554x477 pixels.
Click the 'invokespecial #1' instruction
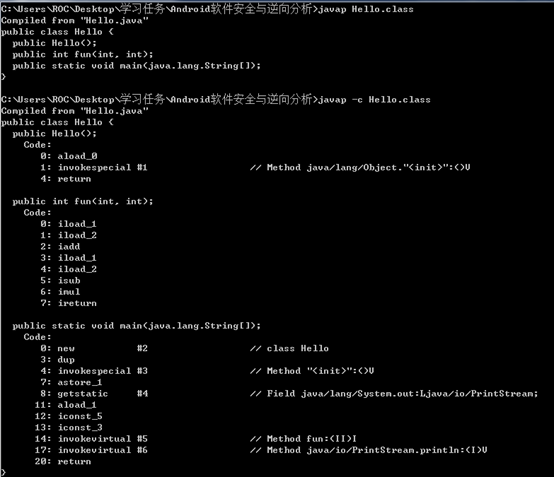coord(102,167)
